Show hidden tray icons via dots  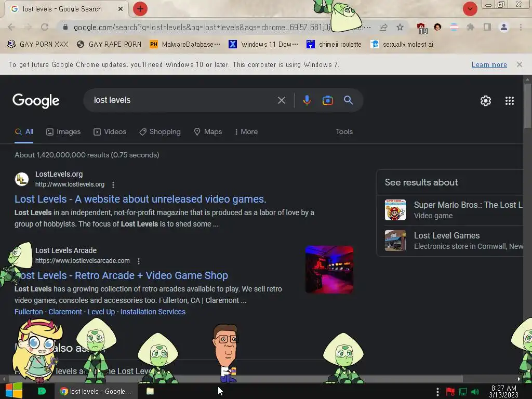pyautogui.click(x=437, y=392)
